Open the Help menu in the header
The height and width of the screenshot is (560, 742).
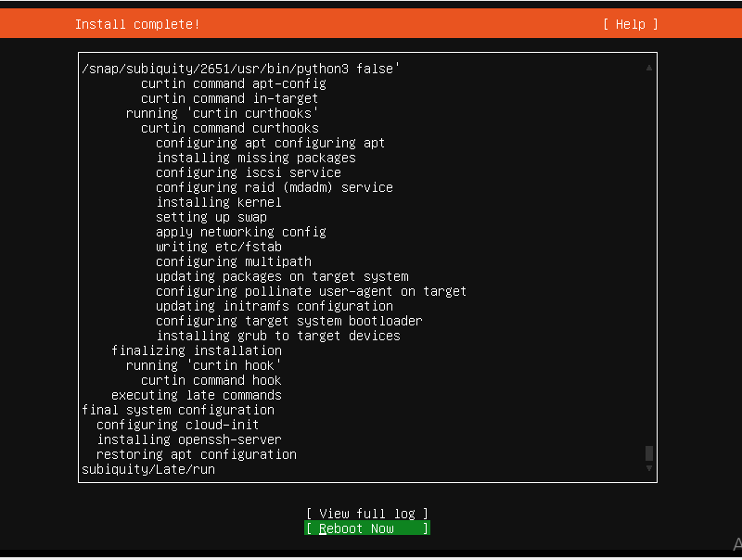[630, 24]
